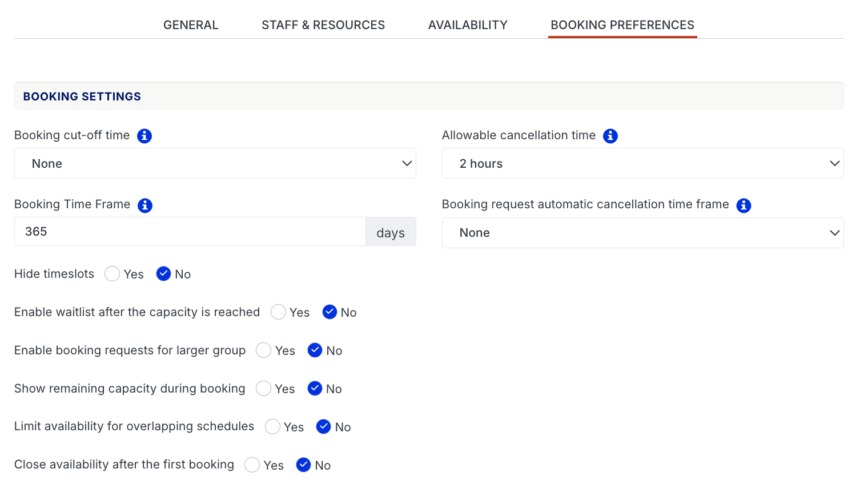Screen dimensions: 868x493
Task: Click info icon next to Allowable cancellation time
Action: point(610,136)
